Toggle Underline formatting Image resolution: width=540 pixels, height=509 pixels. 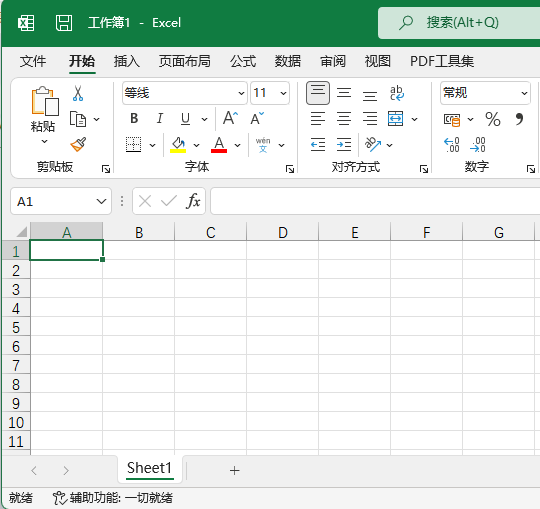pos(185,119)
